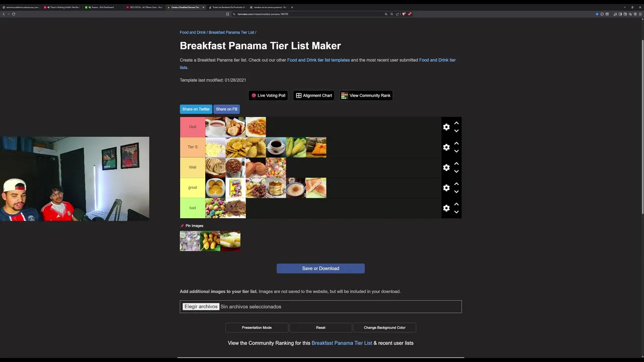Click the Live Voting Poll button
This screenshot has width=644, height=362.
point(268,96)
